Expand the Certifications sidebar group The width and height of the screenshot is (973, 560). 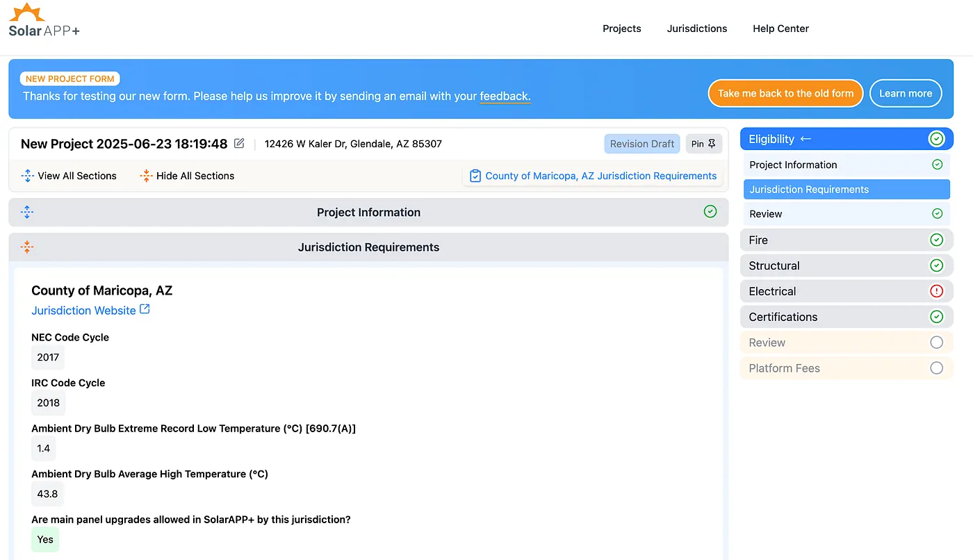click(x=847, y=317)
